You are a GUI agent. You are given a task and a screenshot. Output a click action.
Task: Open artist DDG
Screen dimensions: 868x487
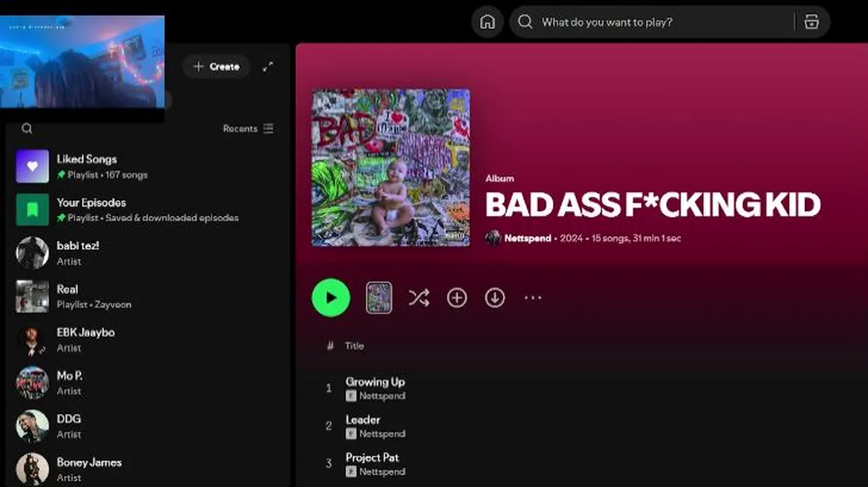[147, 426]
